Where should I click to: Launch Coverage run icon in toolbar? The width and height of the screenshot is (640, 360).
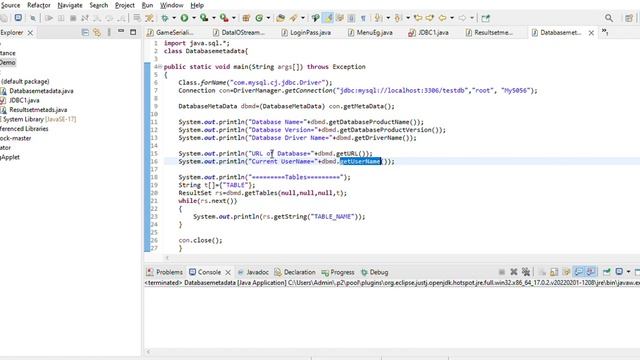click(x=204, y=18)
